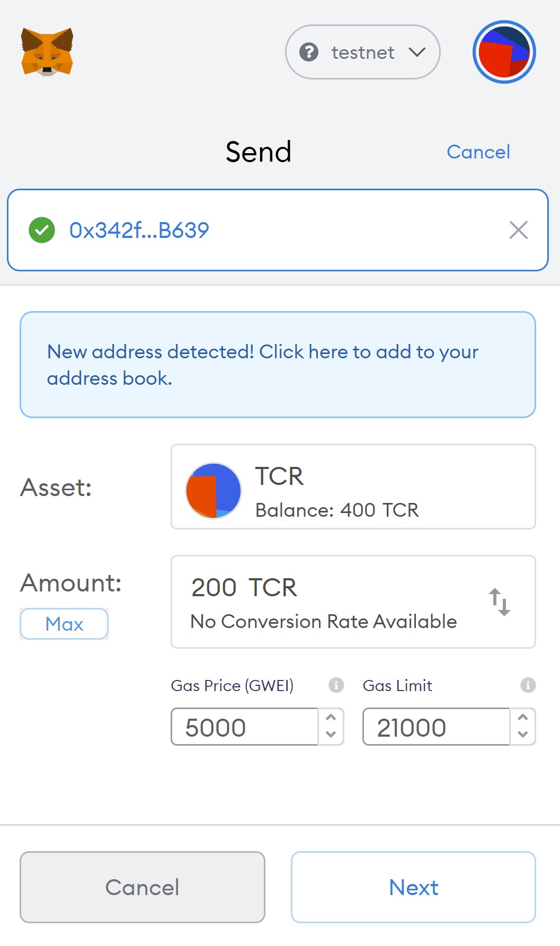The image size is (560, 946).
Task: Click the green address verified checkmark
Action: tap(42, 230)
